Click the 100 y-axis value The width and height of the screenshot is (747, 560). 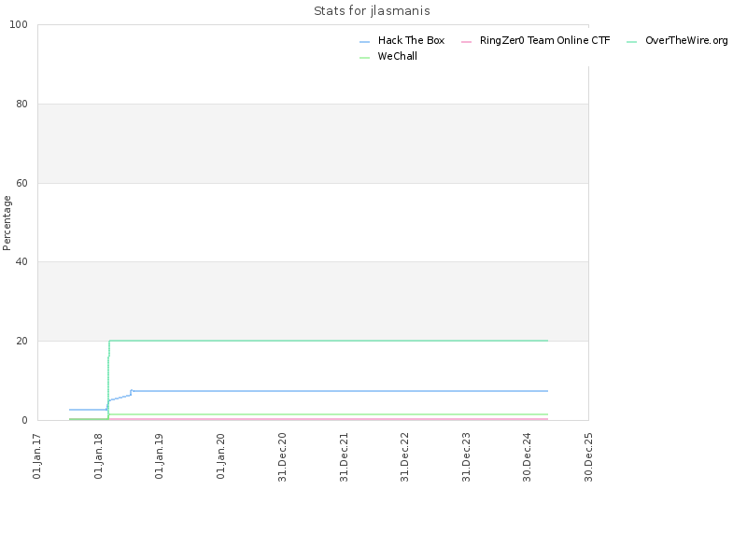pyautogui.click(x=19, y=25)
